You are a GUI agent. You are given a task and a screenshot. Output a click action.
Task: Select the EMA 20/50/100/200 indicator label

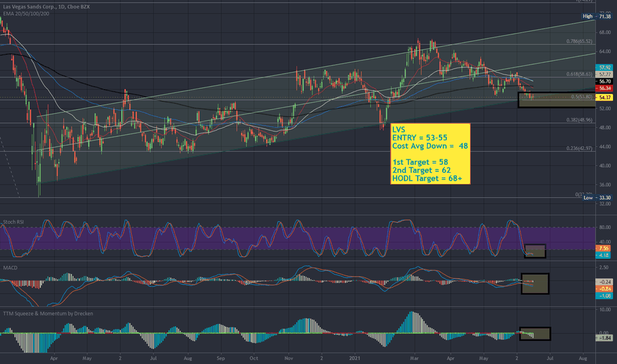[x=26, y=14]
